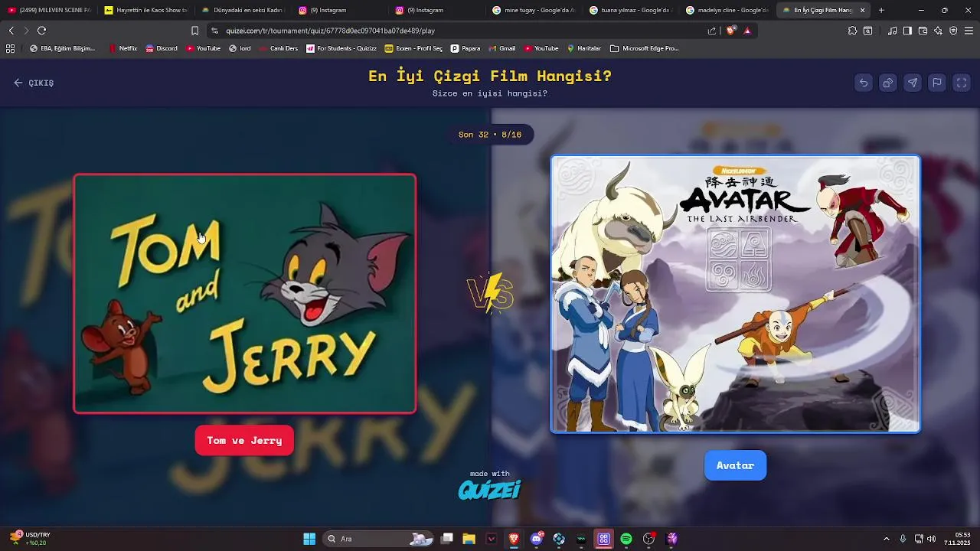
Task: Switch to Hayrettin ile Kaos Show tab
Action: (145, 10)
